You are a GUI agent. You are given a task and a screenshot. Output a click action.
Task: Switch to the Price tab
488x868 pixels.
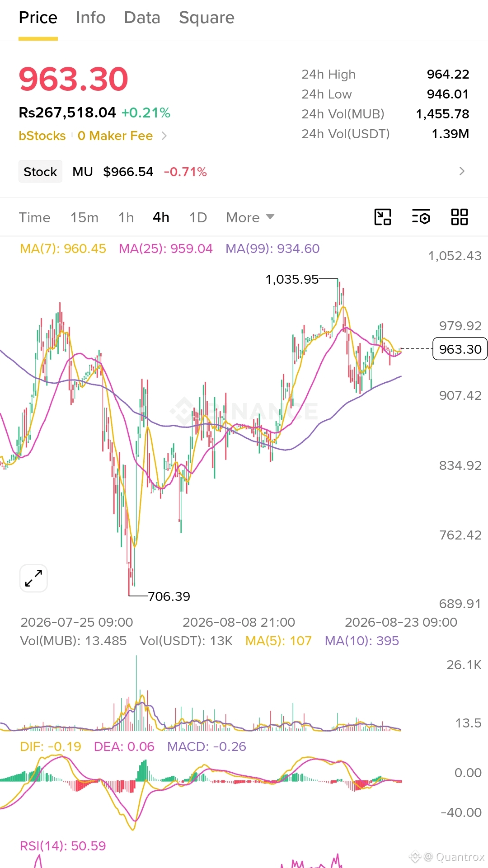(x=38, y=18)
